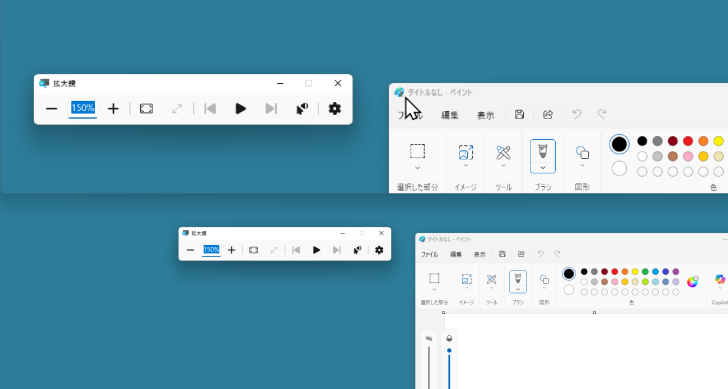728x389 pixels.
Task: Select the 150% zoom field in small Magnifier
Action: pos(211,250)
